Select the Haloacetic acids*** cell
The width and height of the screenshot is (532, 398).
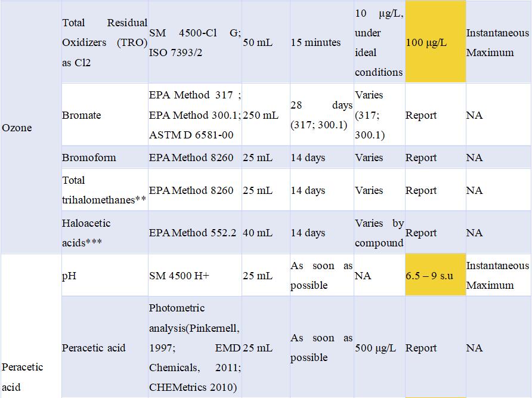pyautogui.click(x=104, y=232)
